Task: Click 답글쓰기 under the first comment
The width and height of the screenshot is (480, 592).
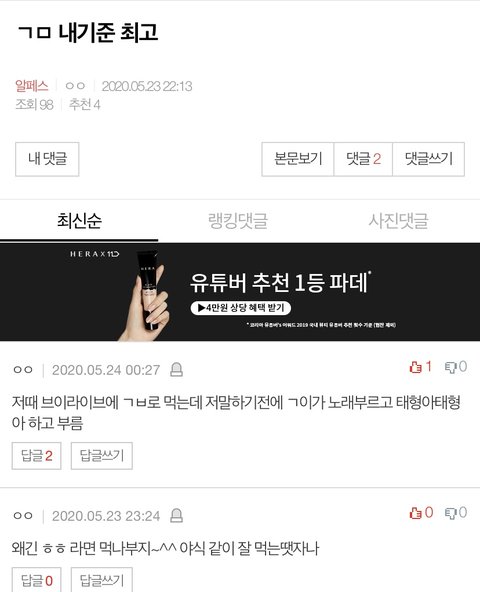Action: point(102,456)
